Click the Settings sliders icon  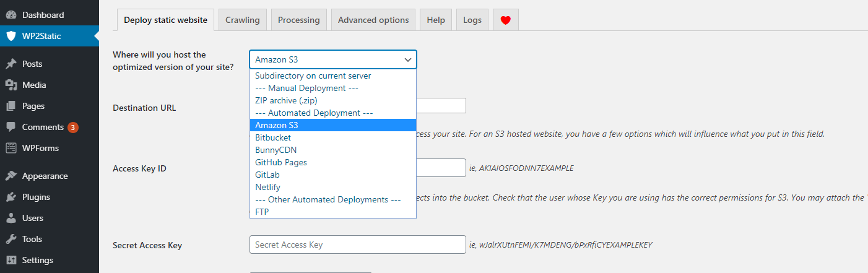click(x=11, y=260)
